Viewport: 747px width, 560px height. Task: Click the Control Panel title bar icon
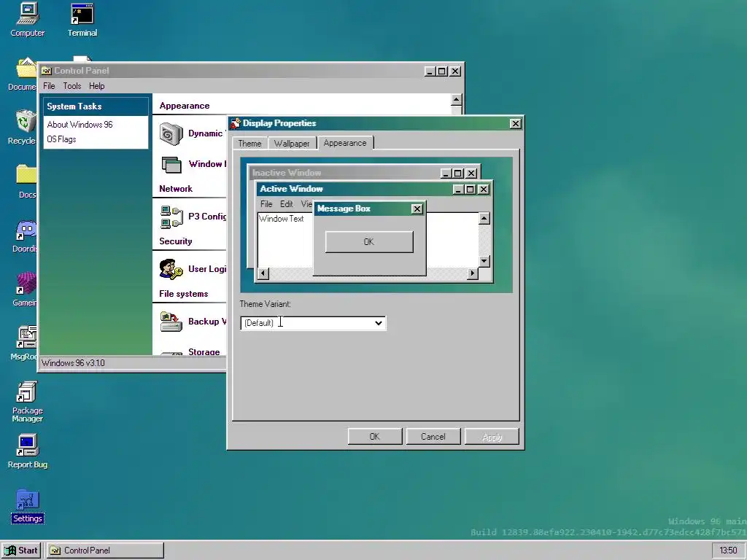click(x=46, y=71)
